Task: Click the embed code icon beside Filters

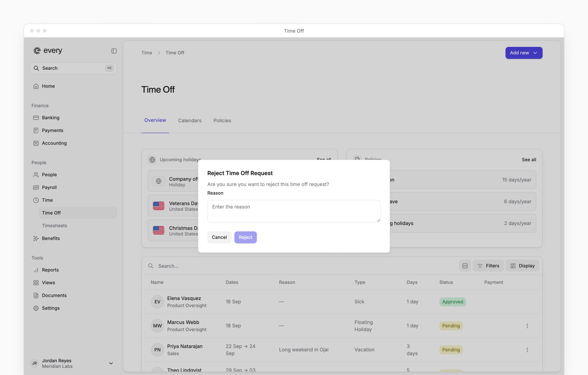Action: point(465,266)
